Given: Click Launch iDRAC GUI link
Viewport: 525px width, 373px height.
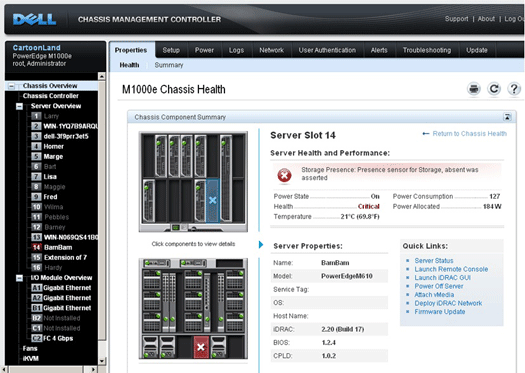Looking at the screenshot, I should (x=443, y=278).
